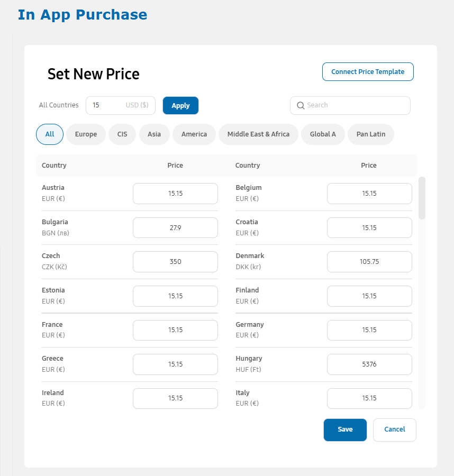Image resolution: width=454 pixels, height=476 pixels.
Task: Click Connect Price Template button
Action: 368,71
